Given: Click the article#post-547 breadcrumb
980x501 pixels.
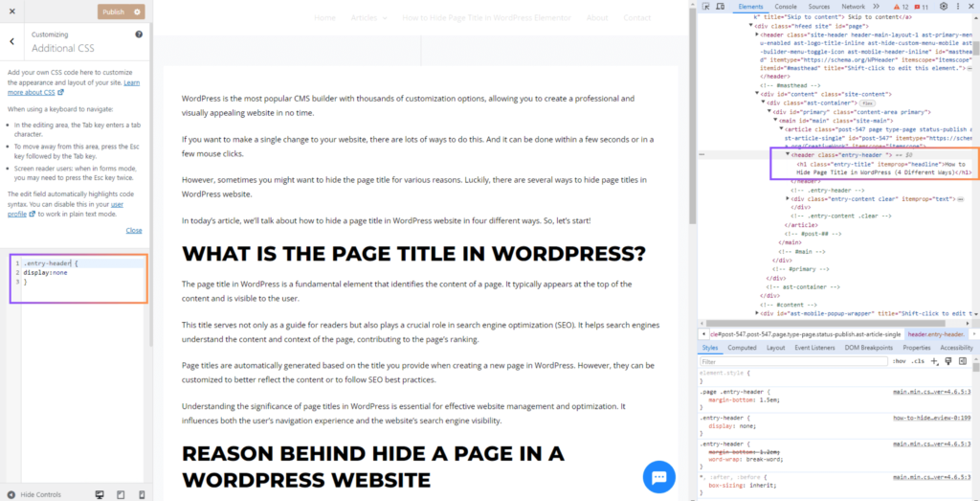Looking at the screenshot, I should coord(805,334).
